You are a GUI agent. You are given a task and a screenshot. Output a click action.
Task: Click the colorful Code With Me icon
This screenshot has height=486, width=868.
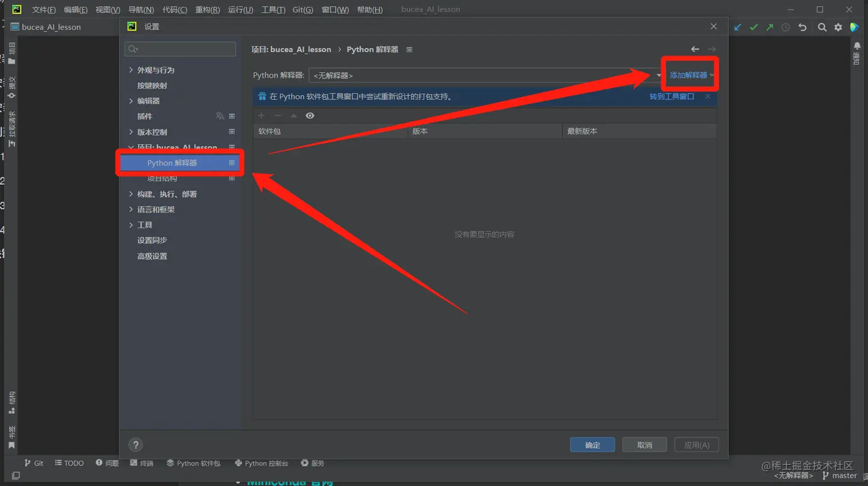pos(854,27)
